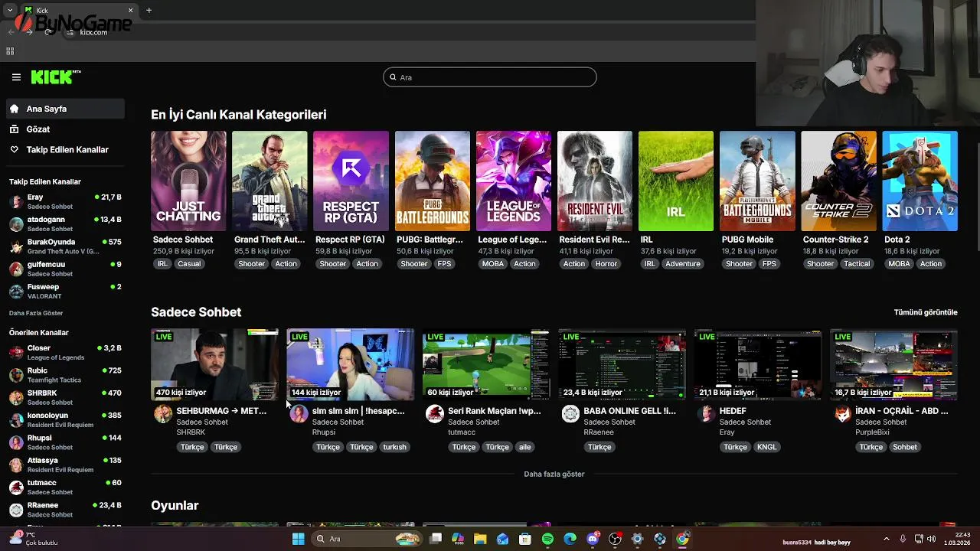Open atadogann's avatar in sidebar
The width and height of the screenshot is (980, 551).
(16, 224)
